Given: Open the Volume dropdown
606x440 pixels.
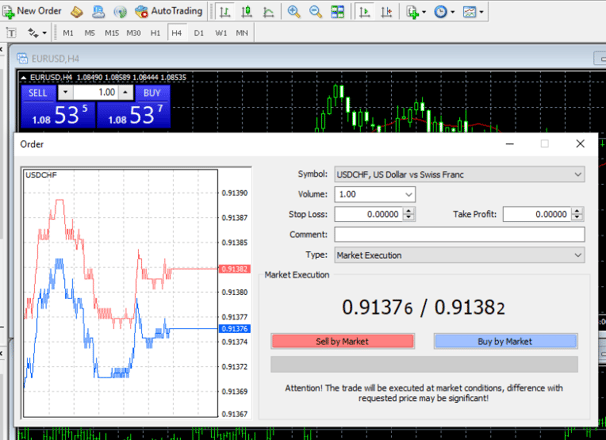Looking at the screenshot, I should pos(374,194).
